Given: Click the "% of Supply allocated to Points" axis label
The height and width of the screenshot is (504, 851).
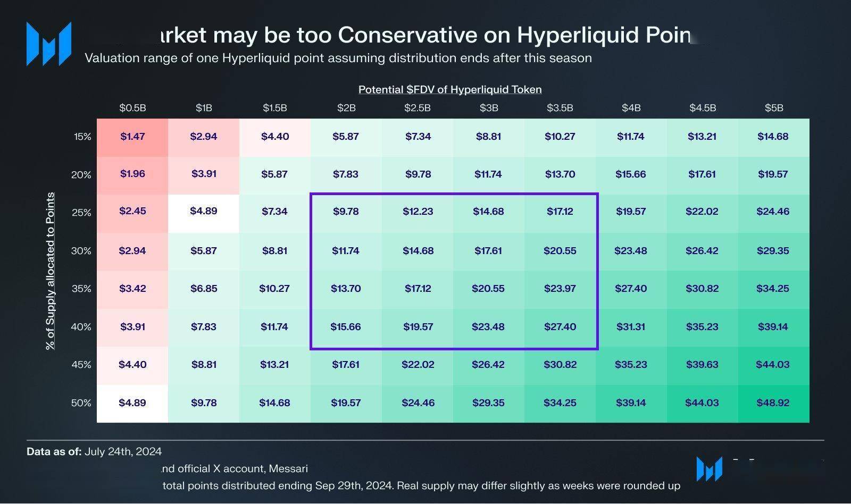Looking at the screenshot, I should tap(50, 271).
